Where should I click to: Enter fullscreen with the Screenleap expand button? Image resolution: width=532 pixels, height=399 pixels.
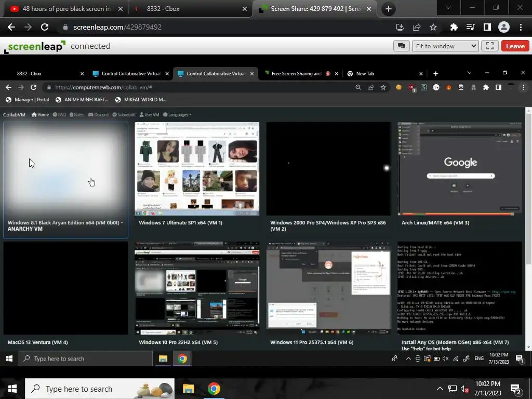tap(490, 46)
